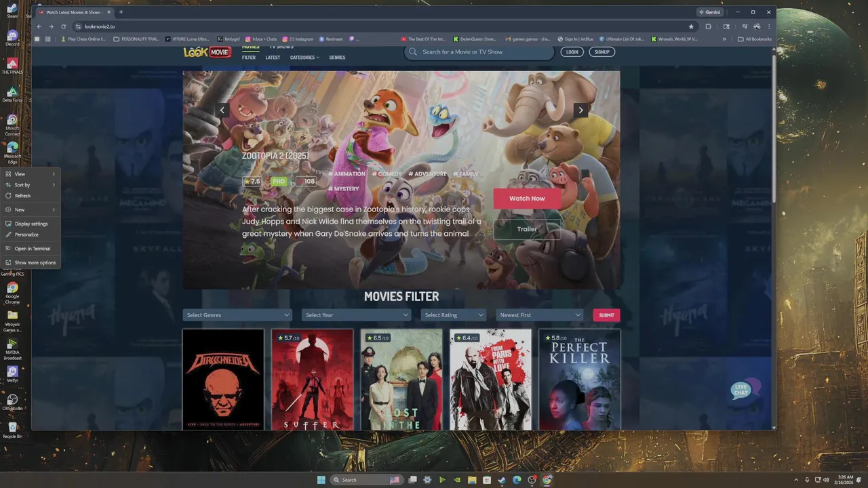Image resolution: width=868 pixels, height=488 pixels.
Task: Open NVIDIA Broadcast desktop icon
Action: coord(12,349)
